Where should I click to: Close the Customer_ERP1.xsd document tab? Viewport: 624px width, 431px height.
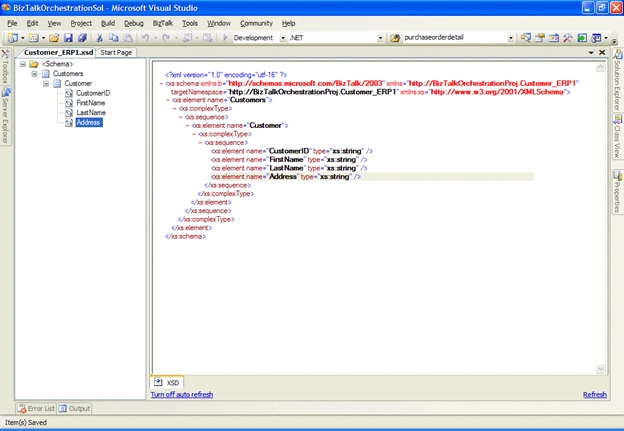602,53
